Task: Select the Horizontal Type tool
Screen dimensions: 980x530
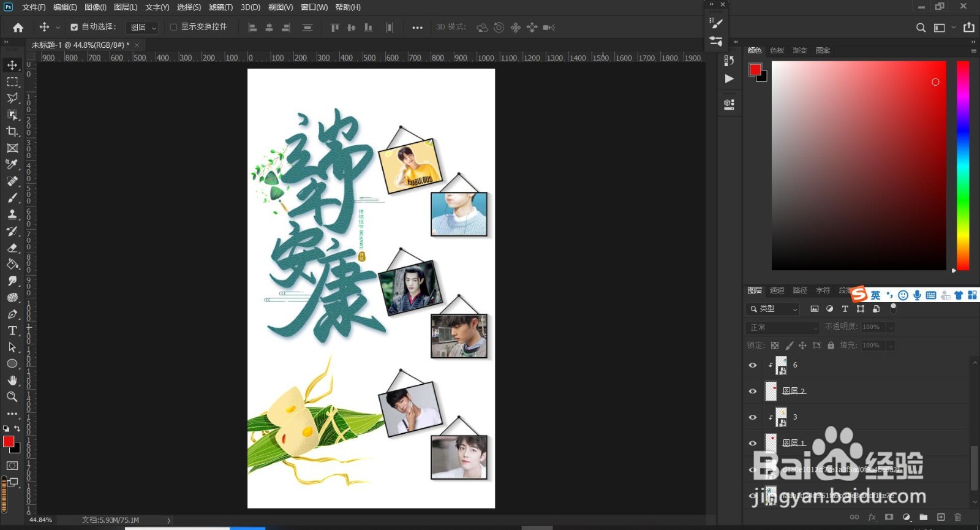Action: click(x=12, y=330)
